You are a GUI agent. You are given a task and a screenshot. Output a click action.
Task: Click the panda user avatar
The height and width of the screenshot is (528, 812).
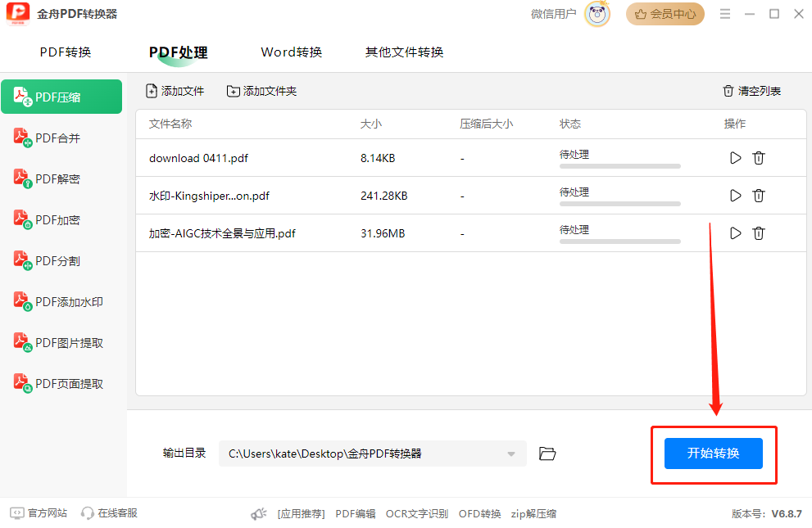(x=597, y=14)
